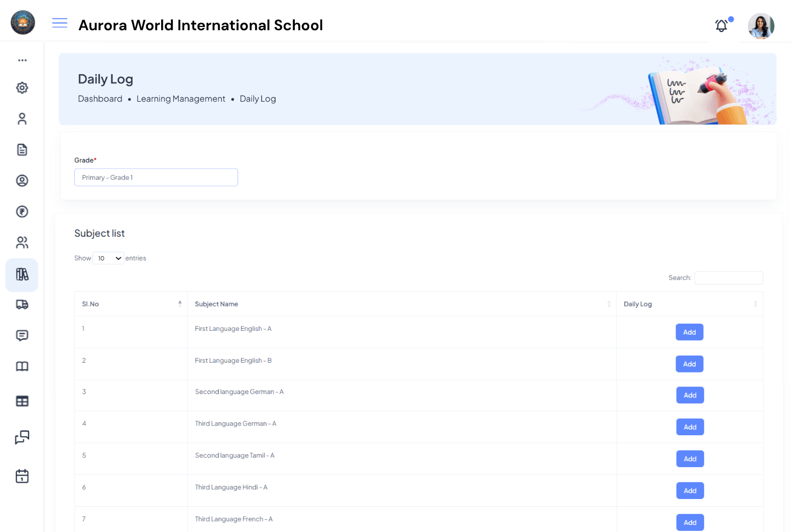Open the settings gear icon in sidebar
792x532 pixels.
pos(22,87)
